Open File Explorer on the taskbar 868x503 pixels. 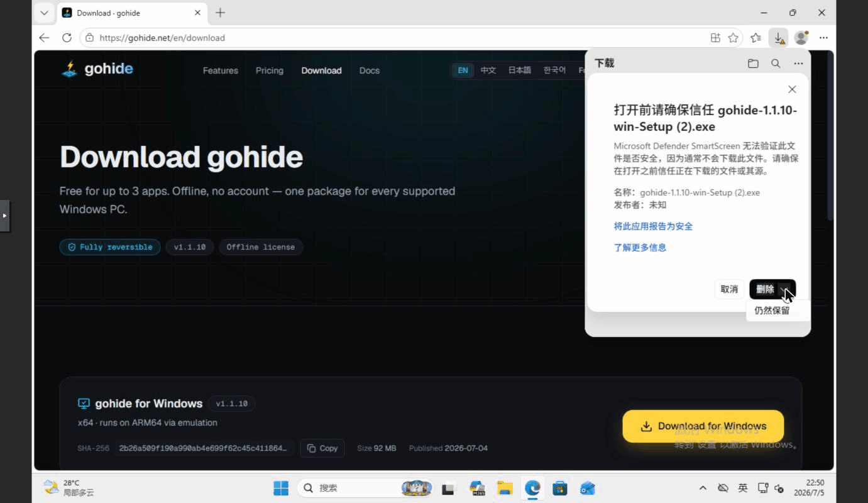(x=505, y=488)
